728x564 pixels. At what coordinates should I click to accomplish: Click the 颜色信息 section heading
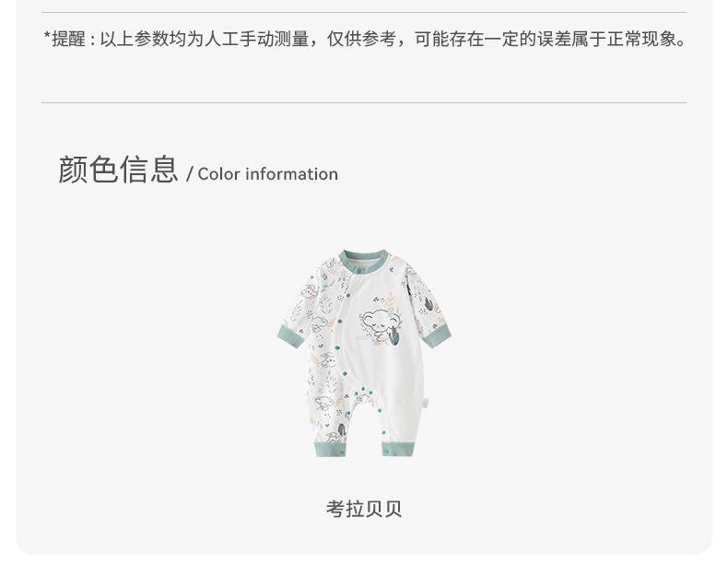coord(118,170)
